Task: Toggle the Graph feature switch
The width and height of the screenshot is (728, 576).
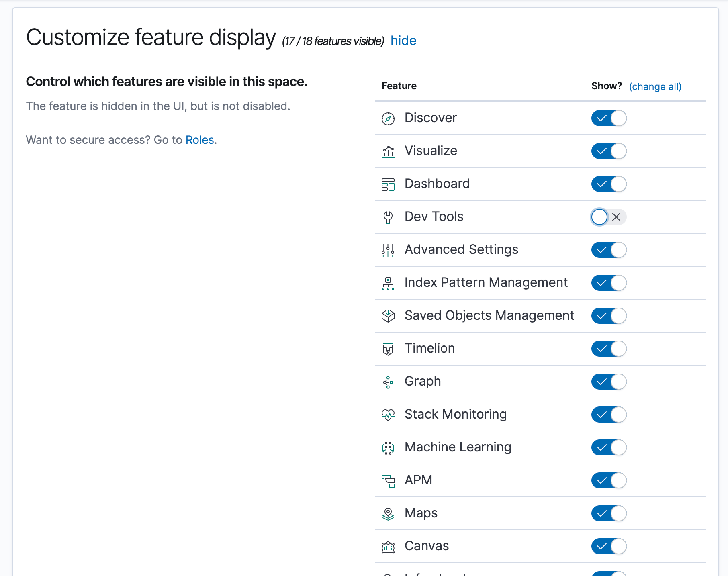Action: (609, 382)
